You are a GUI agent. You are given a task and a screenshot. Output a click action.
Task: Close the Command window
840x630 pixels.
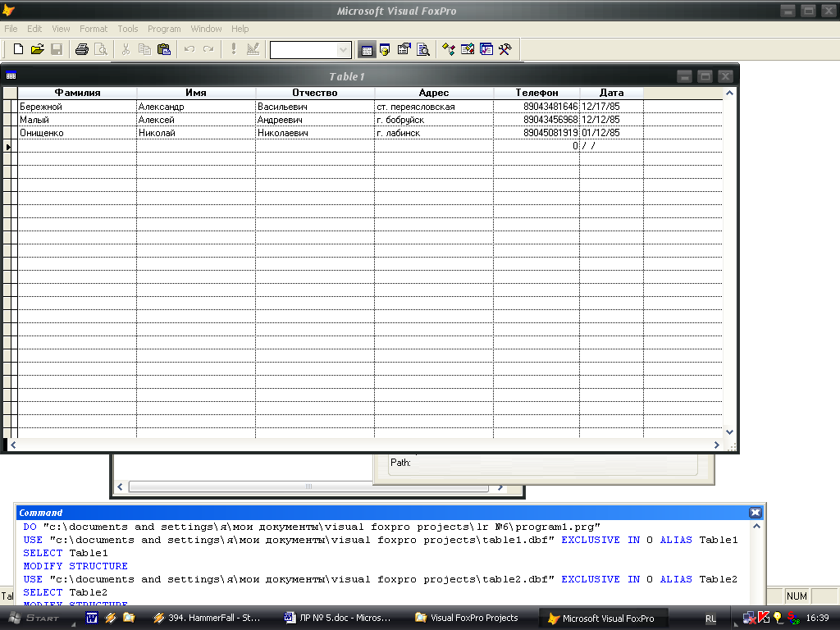pos(756,513)
